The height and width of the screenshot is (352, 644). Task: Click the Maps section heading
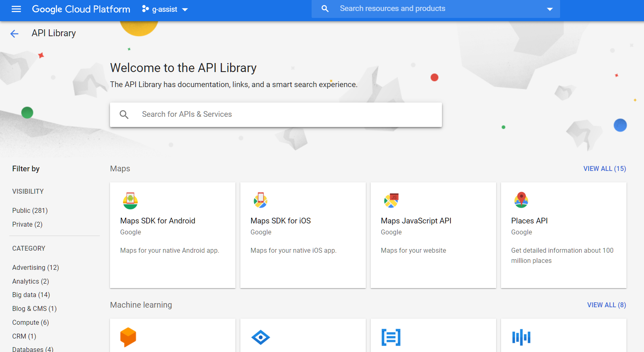point(120,168)
